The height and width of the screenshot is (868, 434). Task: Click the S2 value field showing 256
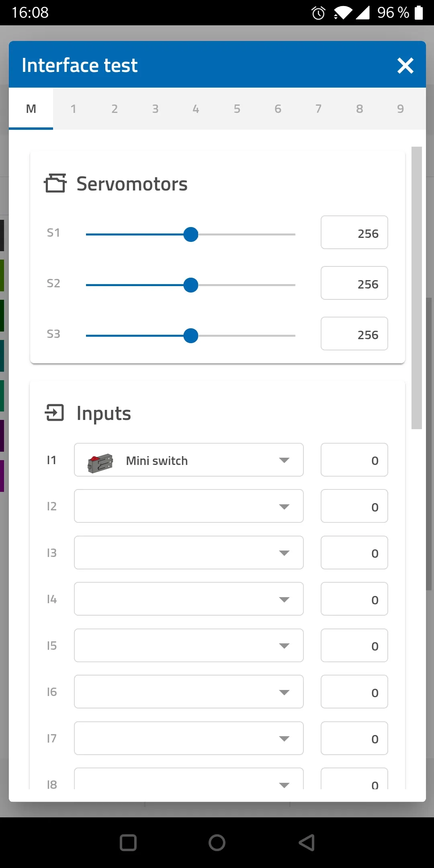point(354,283)
